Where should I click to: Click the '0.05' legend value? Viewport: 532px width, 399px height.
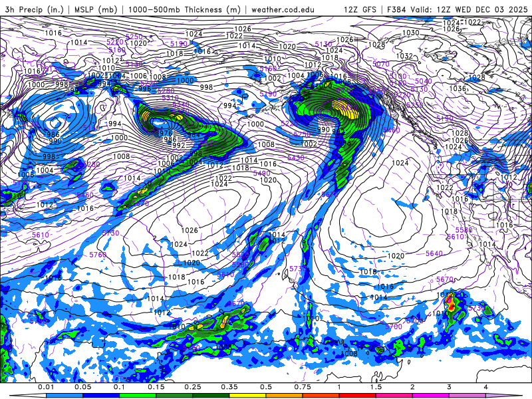(82, 387)
